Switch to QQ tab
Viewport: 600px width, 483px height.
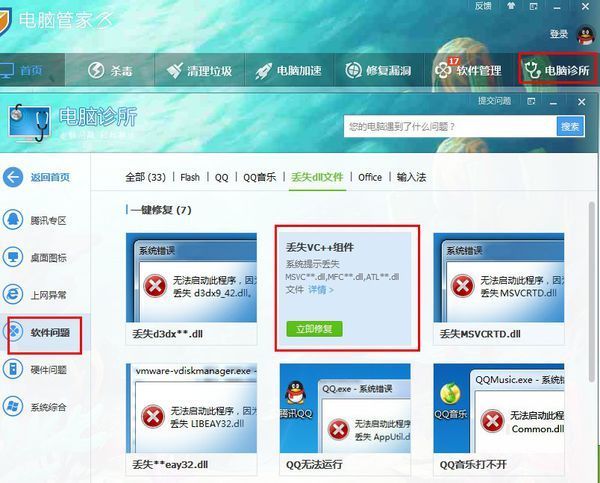point(221,178)
